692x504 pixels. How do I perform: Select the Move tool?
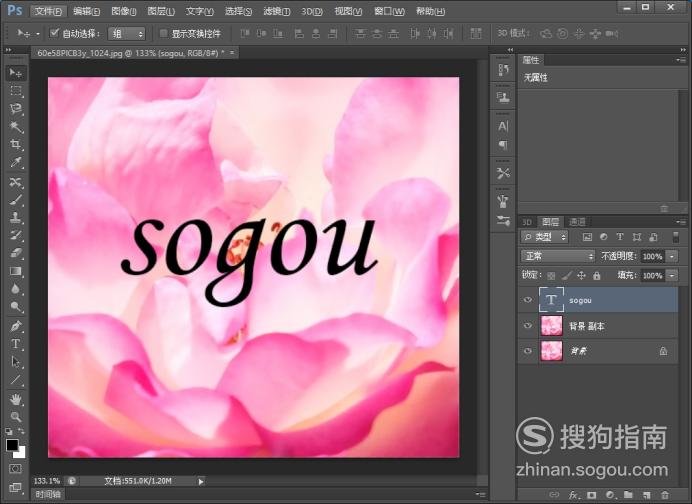point(16,72)
